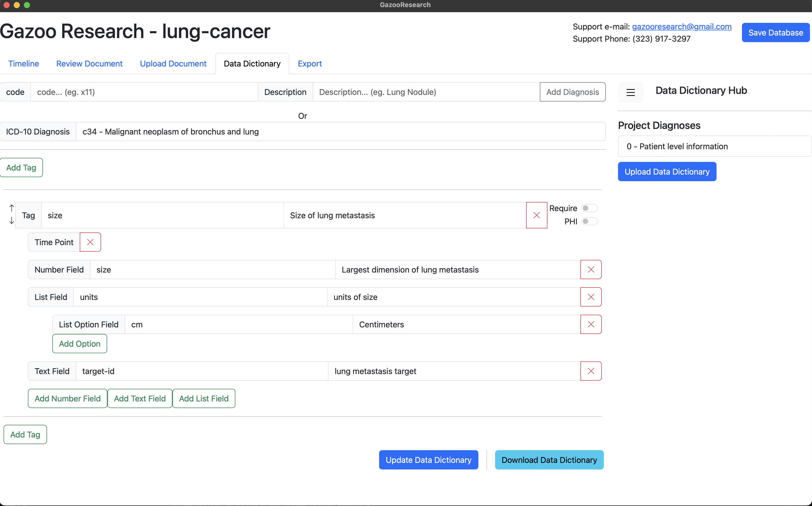
Task: Remove the cm List Option Field
Action: tap(591, 325)
